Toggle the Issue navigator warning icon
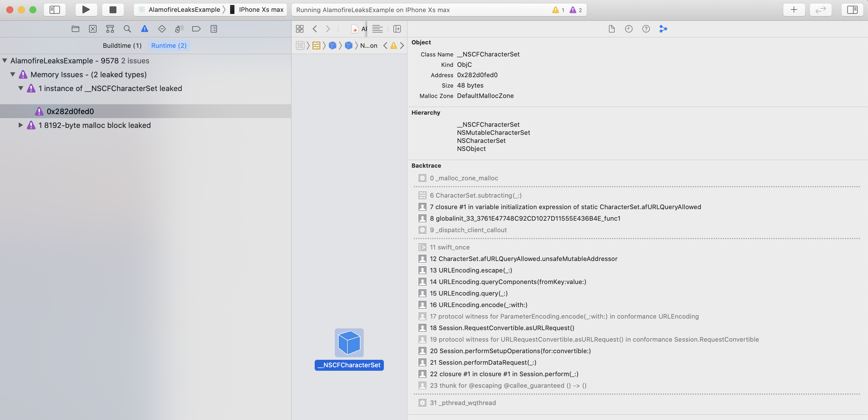This screenshot has height=420, width=868. click(144, 29)
